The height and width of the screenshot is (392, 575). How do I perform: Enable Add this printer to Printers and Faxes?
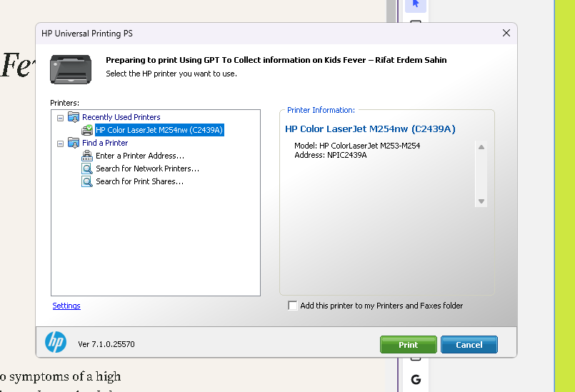(293, 306)
